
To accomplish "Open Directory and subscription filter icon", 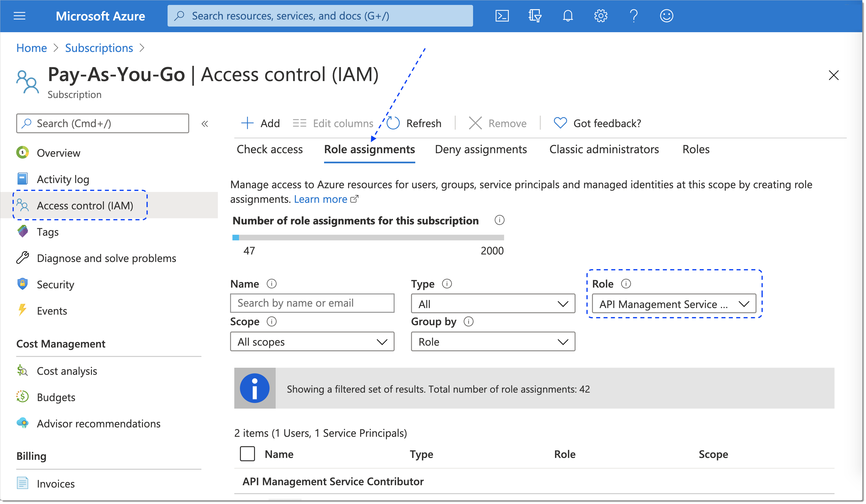I will click(535, 16).
